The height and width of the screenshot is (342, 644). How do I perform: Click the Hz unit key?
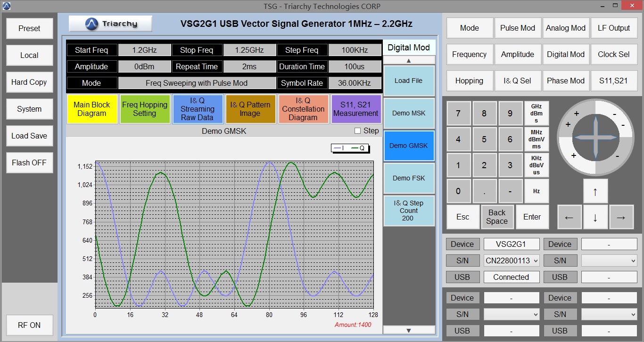click(537, 191)
